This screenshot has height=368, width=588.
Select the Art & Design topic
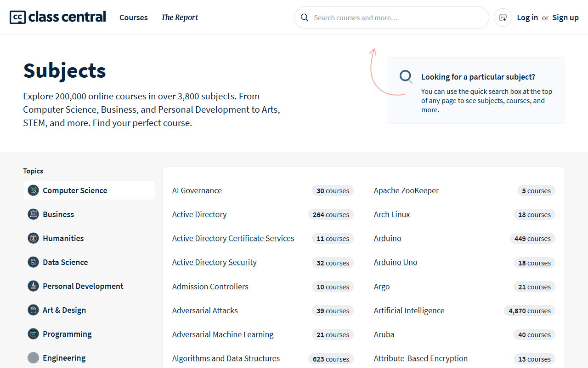pos(89,310)
